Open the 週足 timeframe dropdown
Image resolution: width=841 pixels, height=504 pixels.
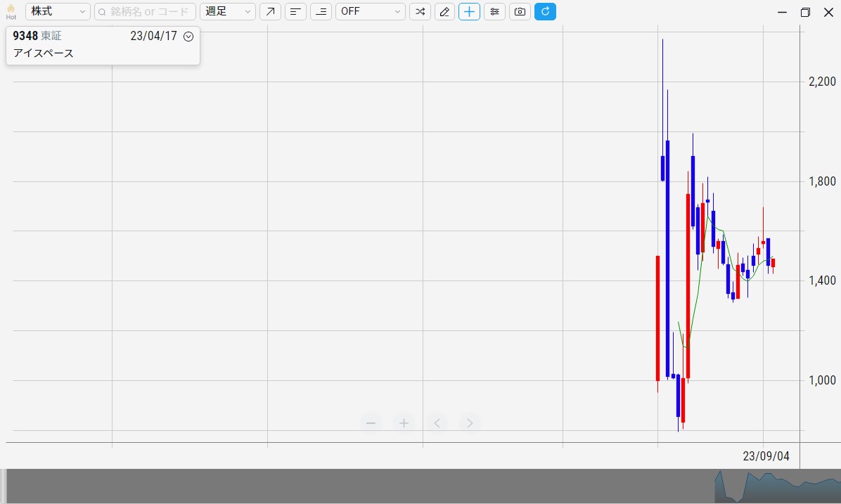click(228, 12)
